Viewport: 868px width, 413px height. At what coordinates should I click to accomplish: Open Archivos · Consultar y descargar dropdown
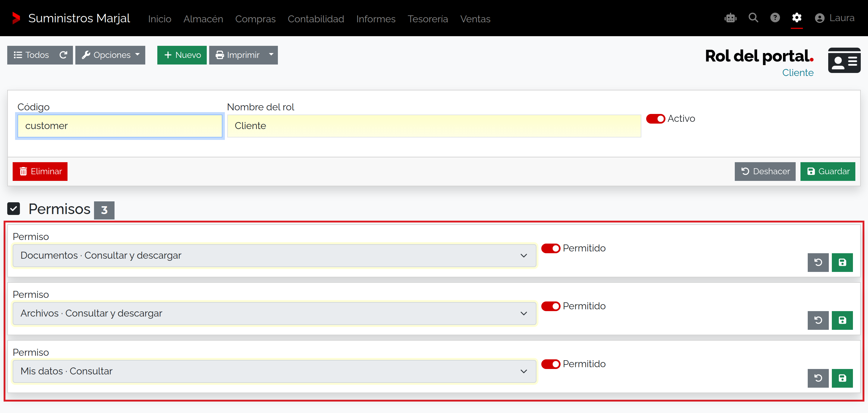pos(274,314)
